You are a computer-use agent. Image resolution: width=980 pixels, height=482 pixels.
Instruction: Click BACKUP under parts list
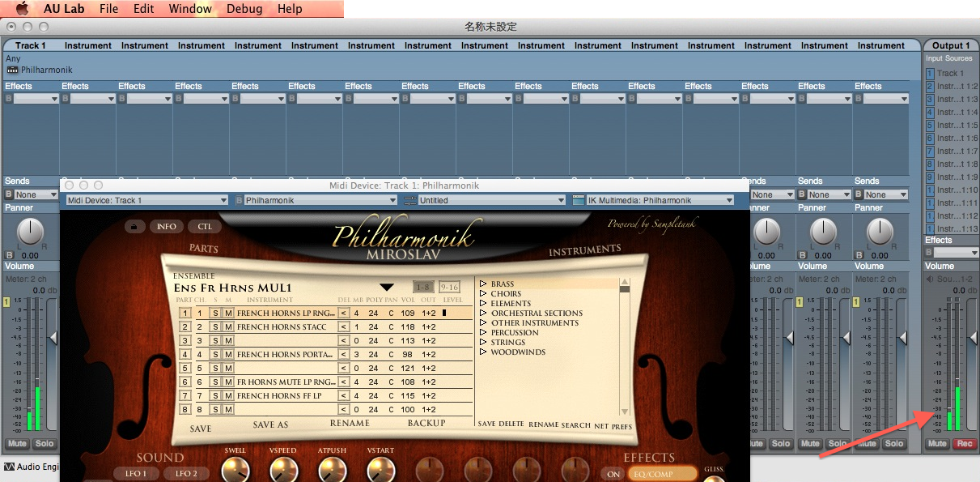(426, 424)
